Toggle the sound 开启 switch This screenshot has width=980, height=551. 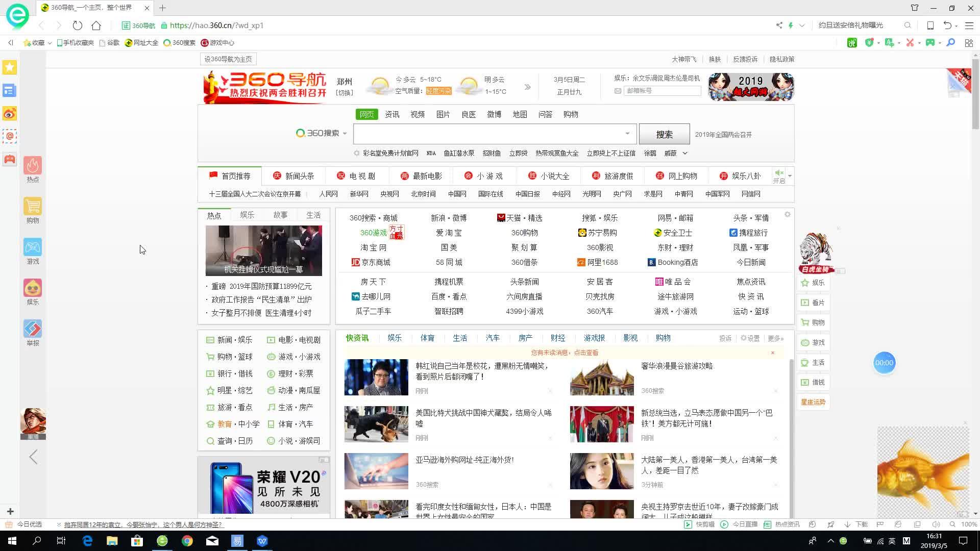(x=779, y=176)
